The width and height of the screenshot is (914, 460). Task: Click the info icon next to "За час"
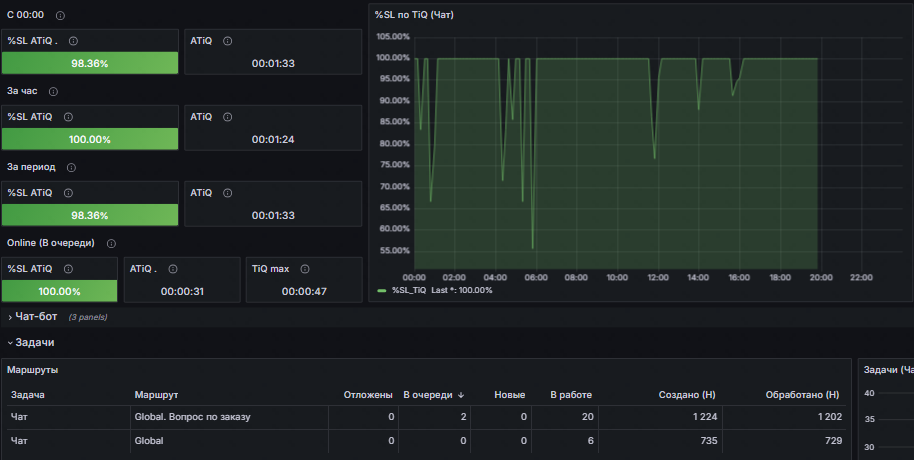(53, 91)
